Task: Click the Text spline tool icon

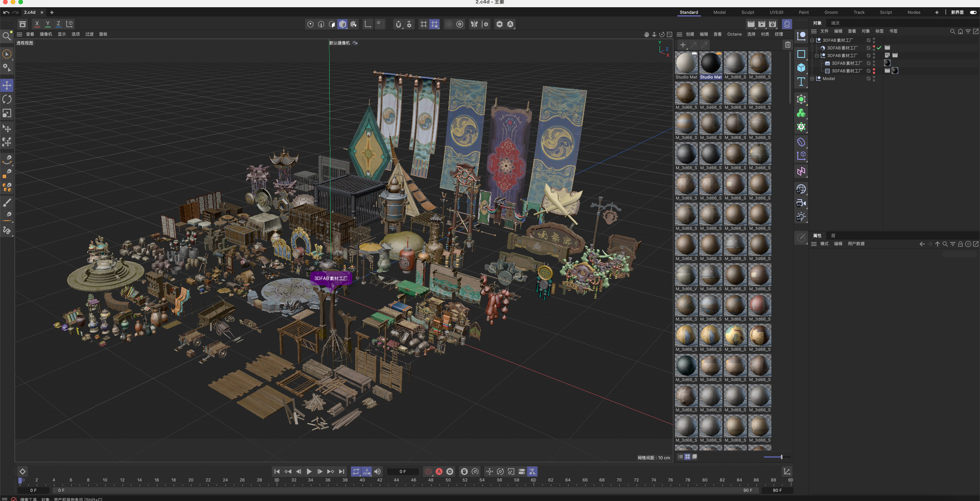Action: click(x=801, y=82)
